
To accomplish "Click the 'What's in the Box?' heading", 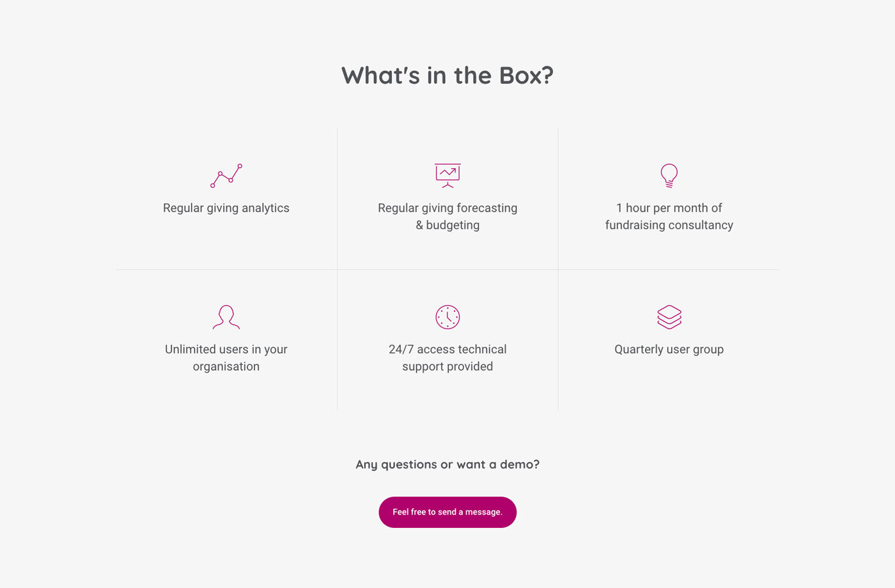I will pyautogui.click(x=447, y=75).
